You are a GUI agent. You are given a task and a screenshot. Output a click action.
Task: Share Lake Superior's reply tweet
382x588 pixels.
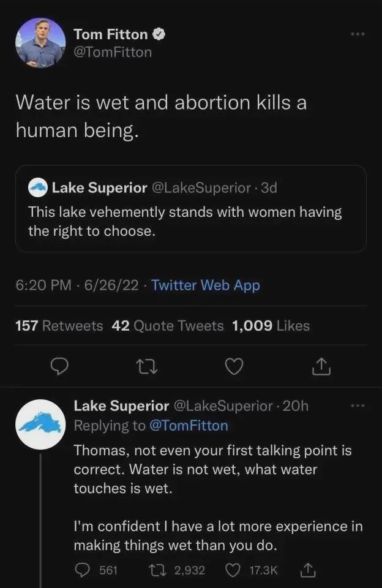click(x=306, y=570)
